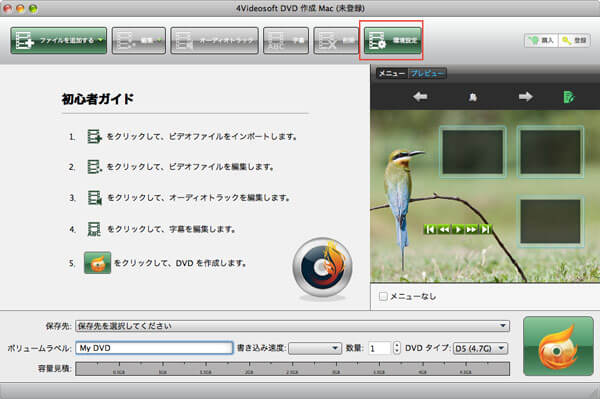
Task: Click the audio track icon in guide step 3
Action: pos(95,198)
